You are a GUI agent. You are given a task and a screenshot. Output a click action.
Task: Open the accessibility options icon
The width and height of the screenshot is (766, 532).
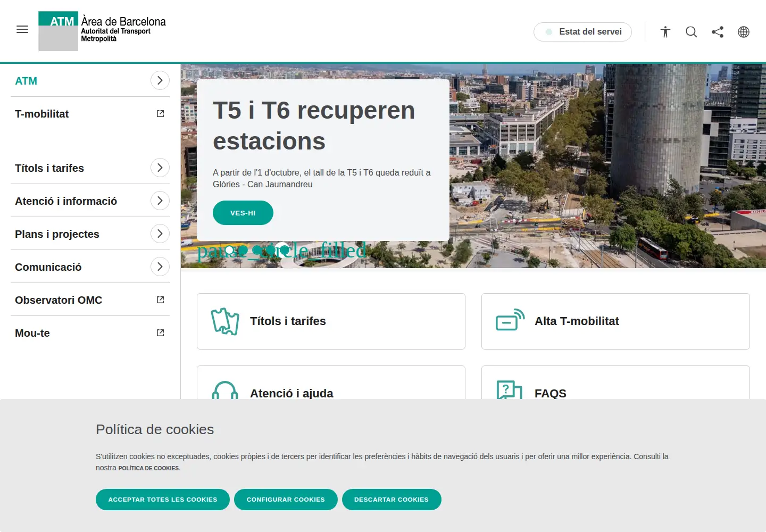(665, 32)
